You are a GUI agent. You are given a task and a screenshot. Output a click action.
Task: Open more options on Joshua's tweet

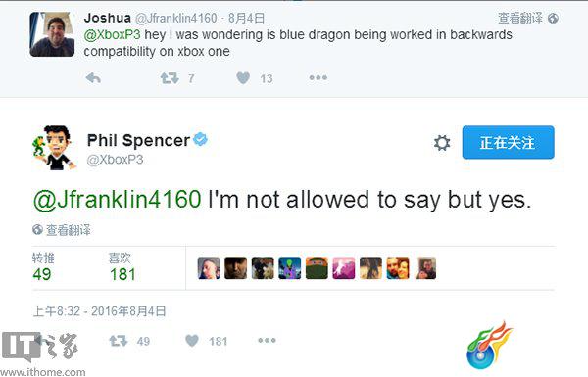(x=318, y=78)
